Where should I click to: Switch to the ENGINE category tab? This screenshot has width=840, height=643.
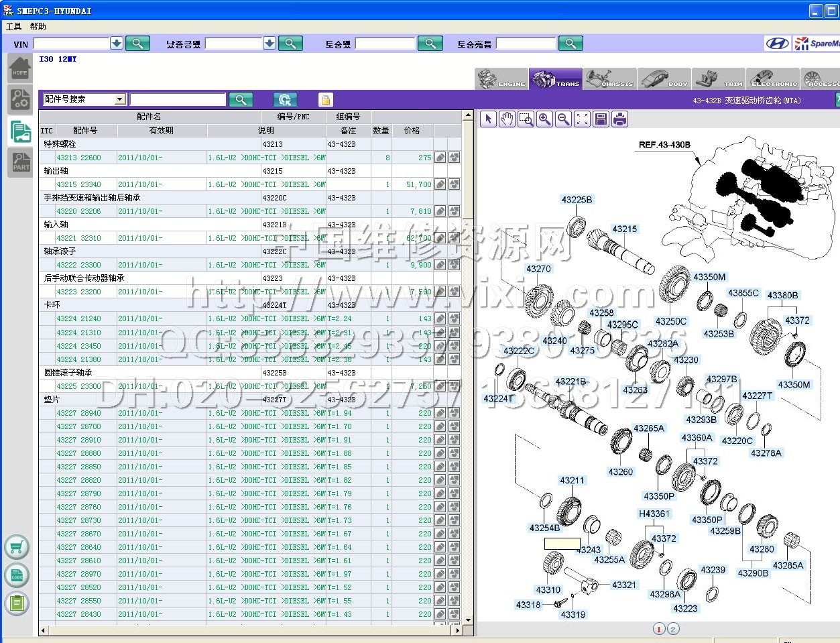click(x=501, y=79)
